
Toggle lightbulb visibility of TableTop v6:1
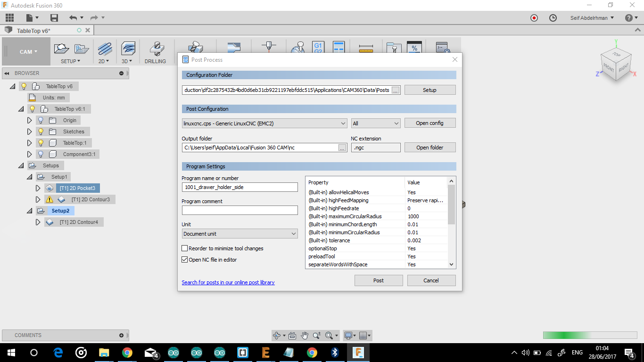point(33,109)
